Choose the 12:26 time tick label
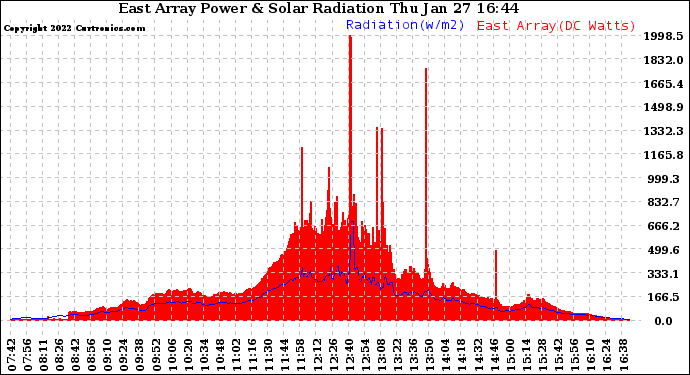The image size is (690, 375). point(333,355)
